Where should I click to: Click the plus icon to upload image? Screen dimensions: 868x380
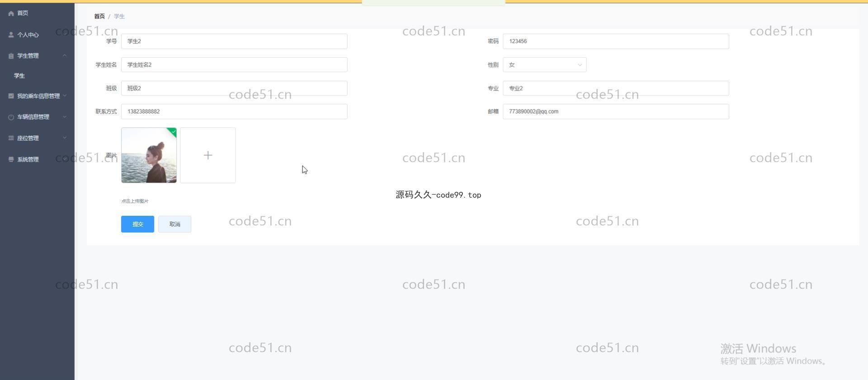(x=208, y=155)
